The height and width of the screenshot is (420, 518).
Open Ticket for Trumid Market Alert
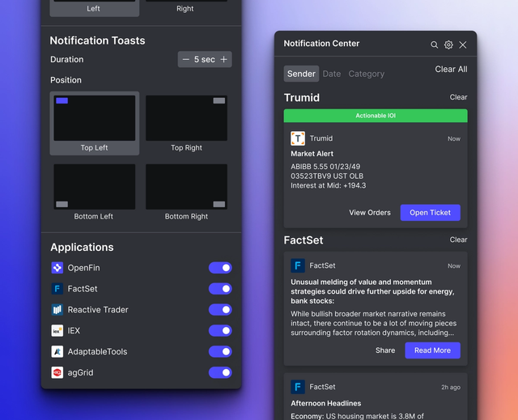point(430,213)
